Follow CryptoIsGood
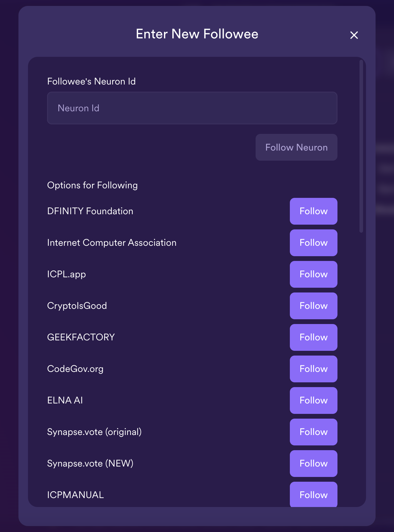Screen dimensions: 394x532 tap(313, 306)
